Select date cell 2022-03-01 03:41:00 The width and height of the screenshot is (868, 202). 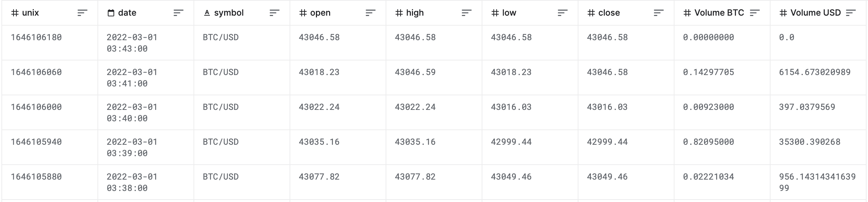[132, 78]
